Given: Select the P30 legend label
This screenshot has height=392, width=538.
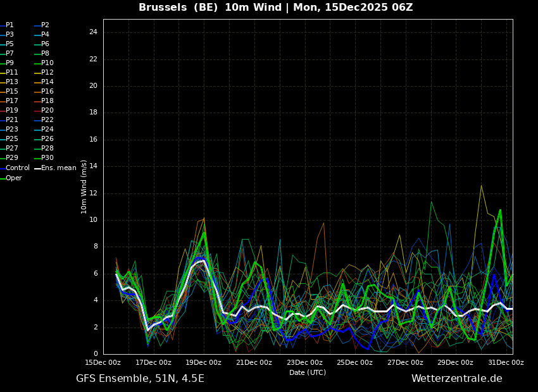Looking at the screenshot, I should point(47,158).
